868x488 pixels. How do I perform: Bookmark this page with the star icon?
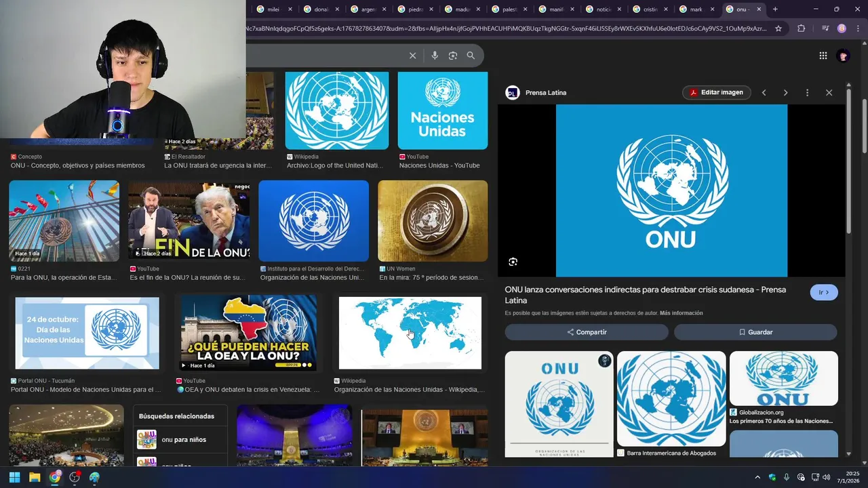(x=778, y=28)
